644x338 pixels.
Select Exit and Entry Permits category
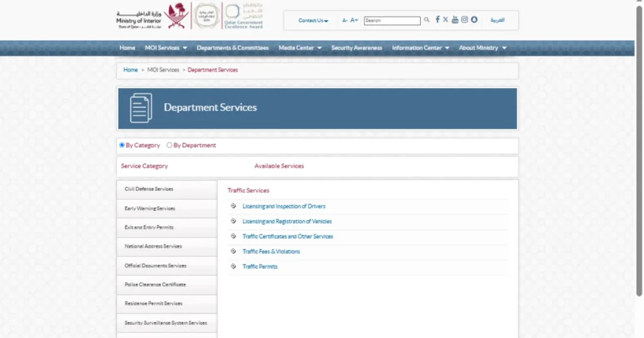coord(167,227)
